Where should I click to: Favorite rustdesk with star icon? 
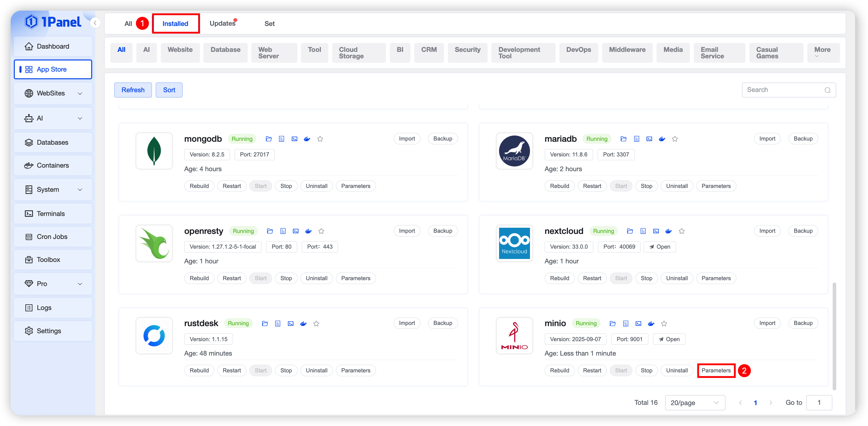(x=316, y=323)
